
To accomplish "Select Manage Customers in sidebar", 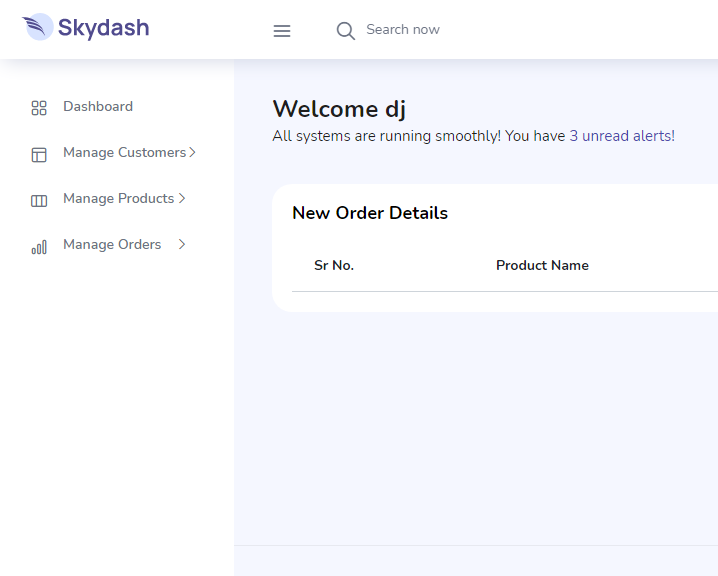I will point(125,152).
